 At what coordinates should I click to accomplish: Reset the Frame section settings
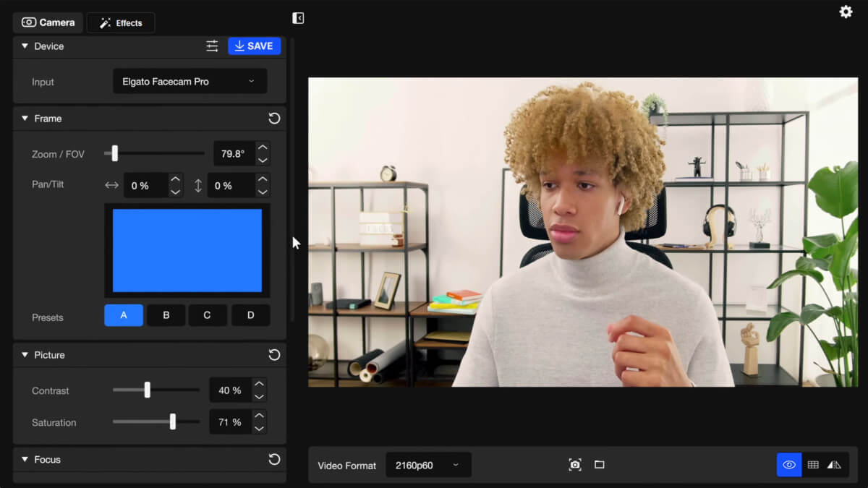pos(274,118)
